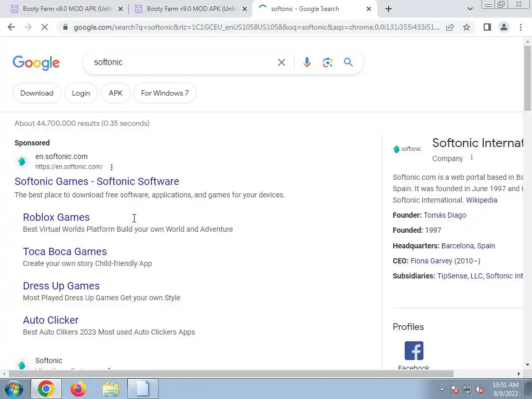Open Chrome profile avatar
The width and height of the screenshot is (532, 399).
pos(504,27)
